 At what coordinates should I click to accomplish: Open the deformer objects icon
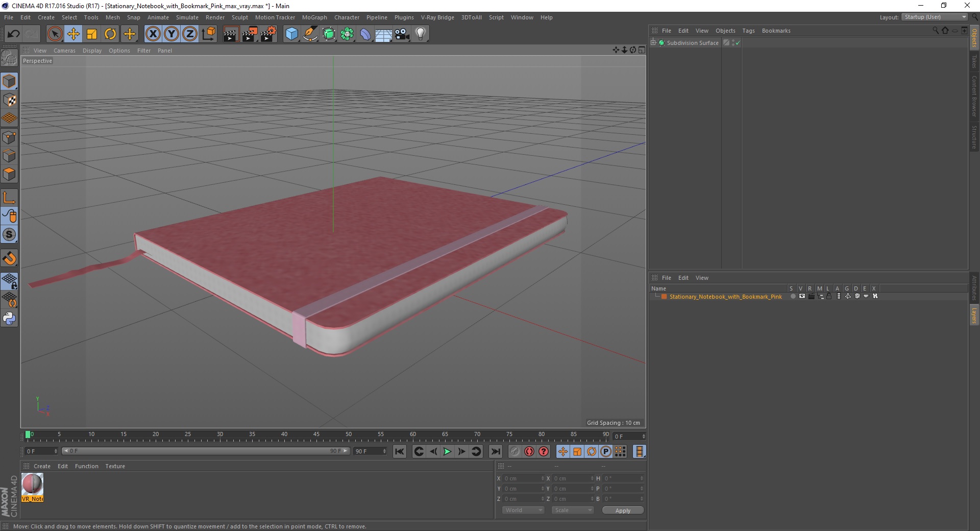[366, 34]
